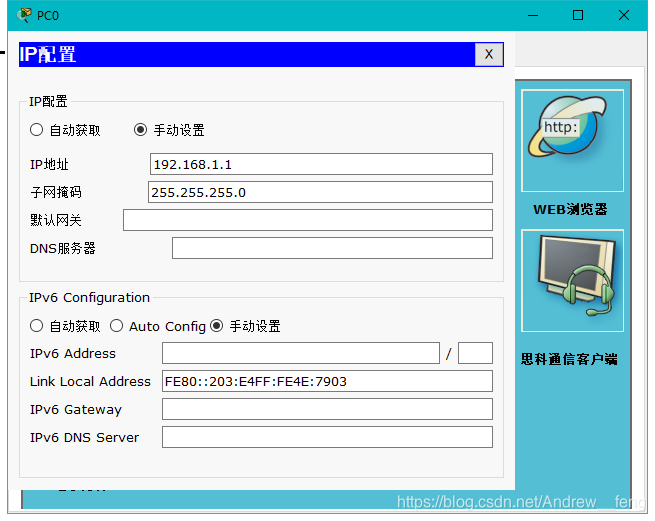This screenshot has width=655, height=521.
Task: Select 手动设置 under IPv6 Configuration
Action: pos(217,326)
